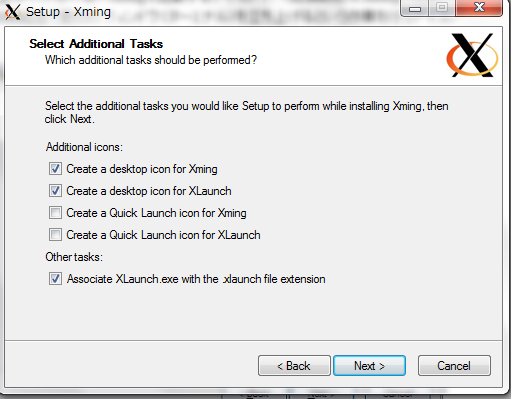Enable the Quick Launch icon for XLaunch checkbox
The height and width of the screenshot is (399, 511).
pyautogui.click(x=55, y=235)
